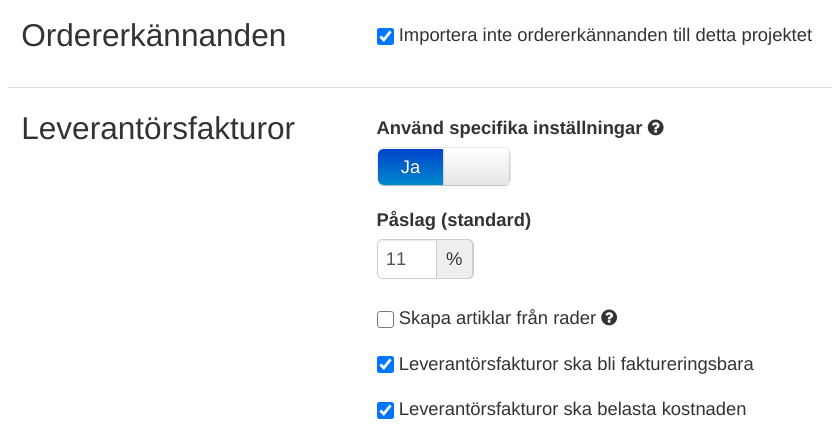Disable the 'ska belasta kostnaden' checkbox
Image resolution: width=832 pixels, height=447 pixels.
[x=385, y=409]
